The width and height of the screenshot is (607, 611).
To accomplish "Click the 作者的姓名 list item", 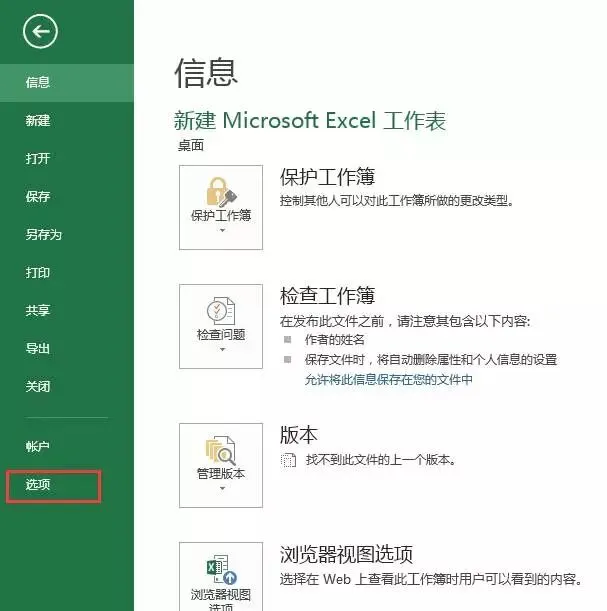I will click(x=335, y=340).
